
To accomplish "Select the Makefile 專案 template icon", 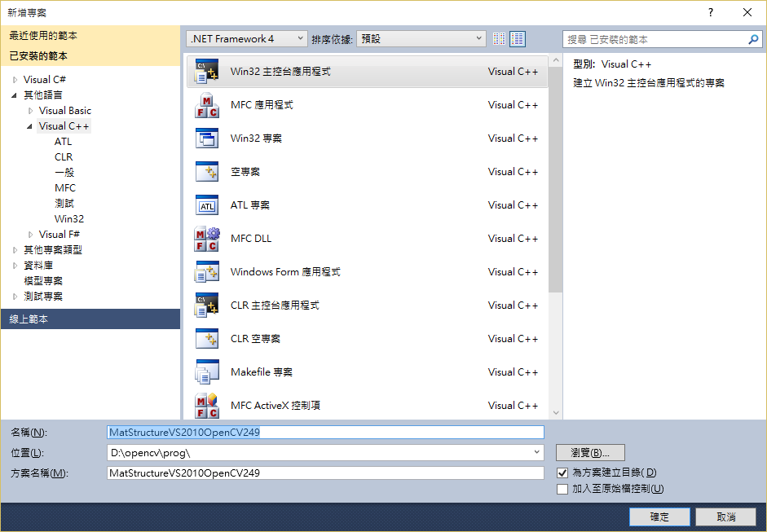I will click(x=207, y=372).
